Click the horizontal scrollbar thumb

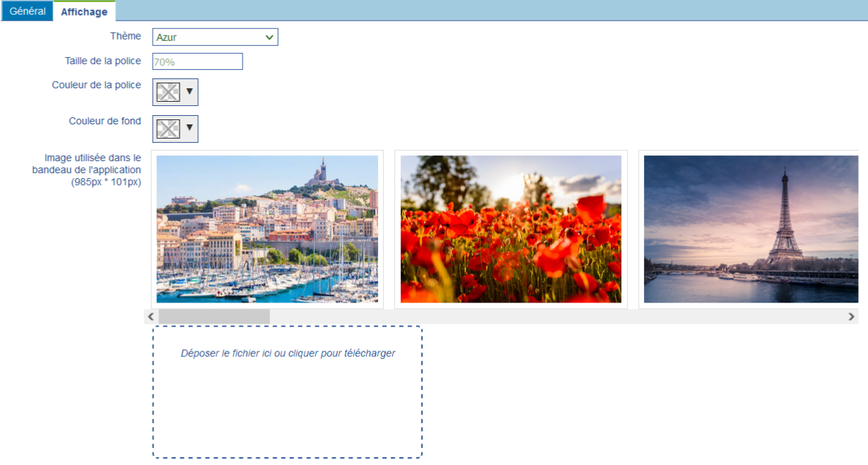213,317
